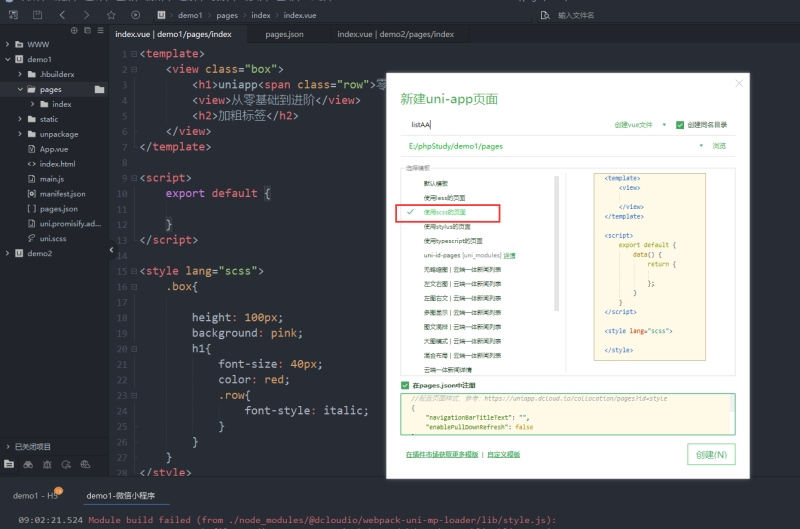Open manifest.json in the project tree
This screenshot has height=529, width=800.
coord(63,194)
